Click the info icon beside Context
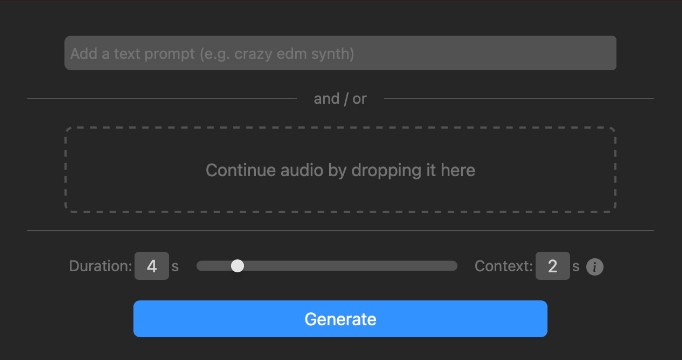 coord(595,267)
